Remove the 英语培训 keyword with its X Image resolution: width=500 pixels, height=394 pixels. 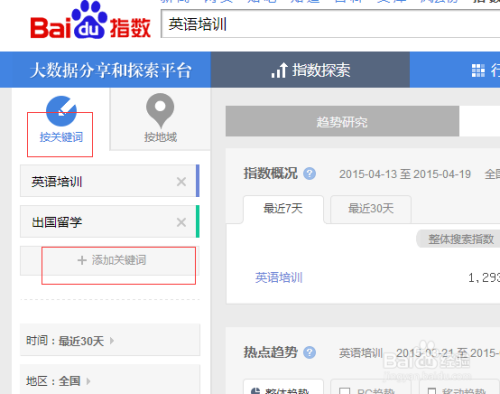click(x=181, y=182)
